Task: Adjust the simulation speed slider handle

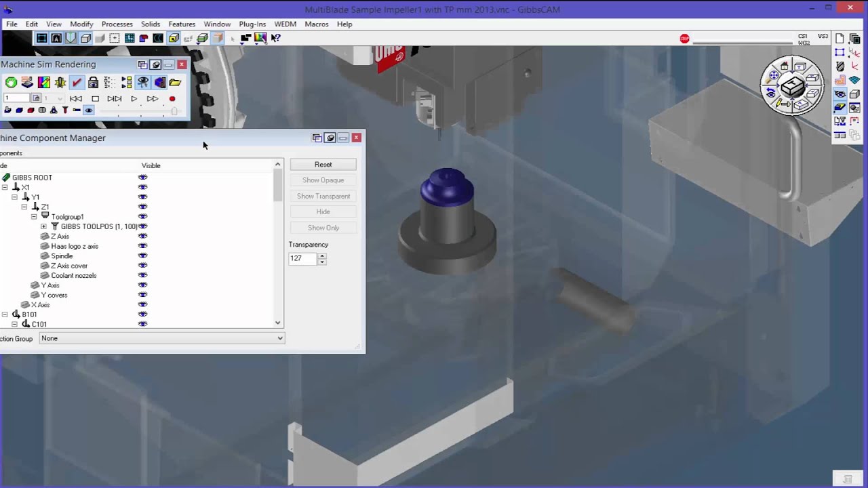Action: tap(174, 110)
